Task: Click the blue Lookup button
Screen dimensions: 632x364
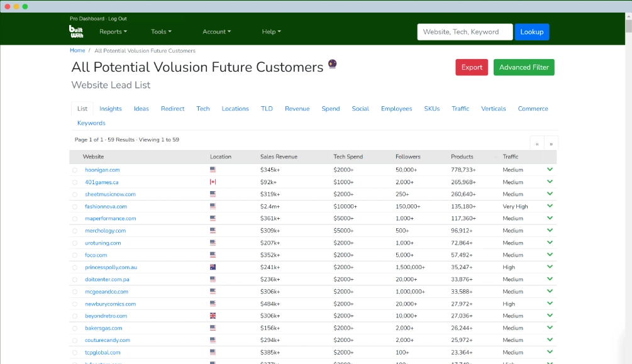Action: pos(531,32)
